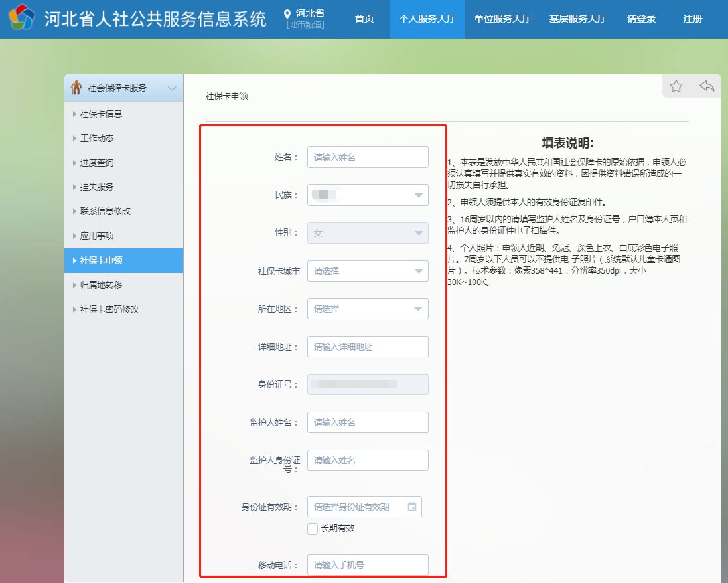Viewport: 728px width, 583px height.
Task: Click 注册 in the header
Action: 692,19
